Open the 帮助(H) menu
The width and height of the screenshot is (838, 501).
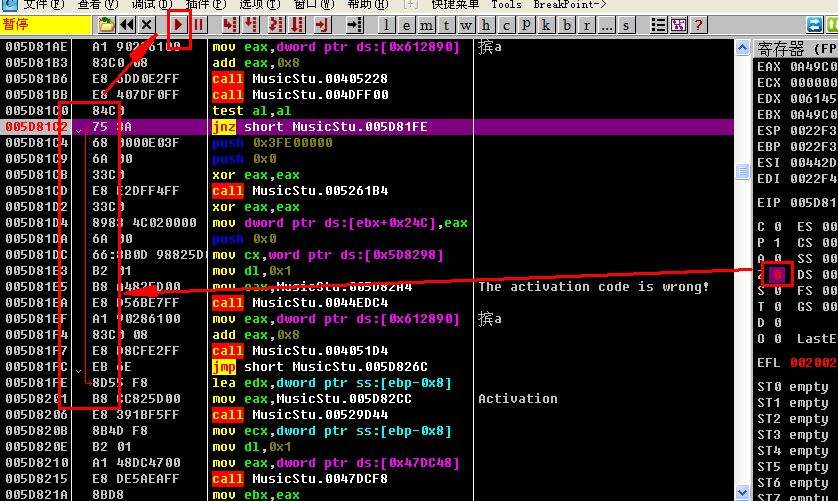[x=368, y=5]
